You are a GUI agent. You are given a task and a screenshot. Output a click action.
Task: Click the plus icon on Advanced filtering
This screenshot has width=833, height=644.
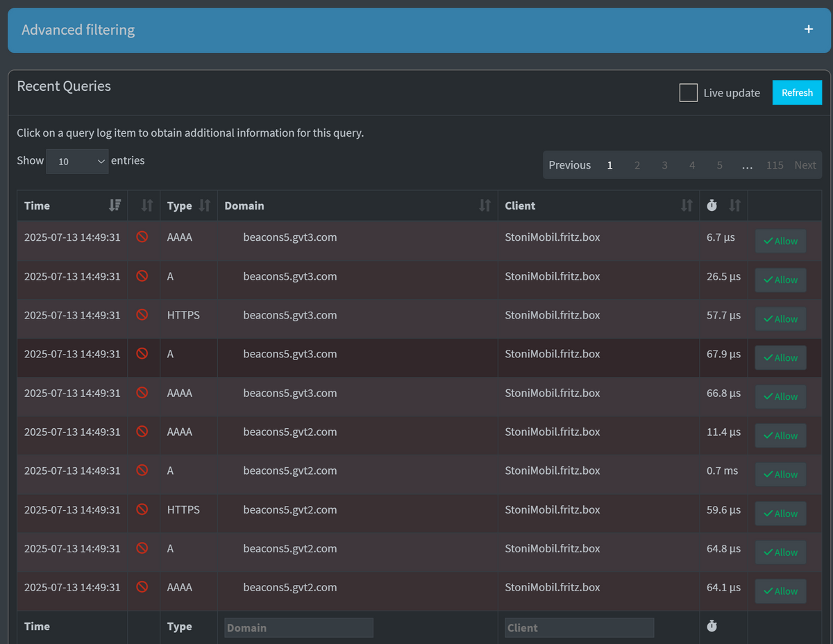808,29
